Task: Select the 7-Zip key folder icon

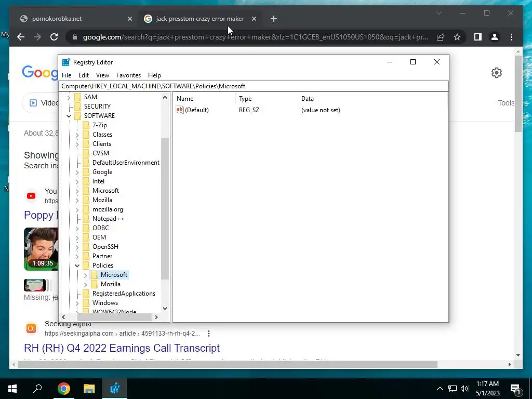Action: [86, 125]
